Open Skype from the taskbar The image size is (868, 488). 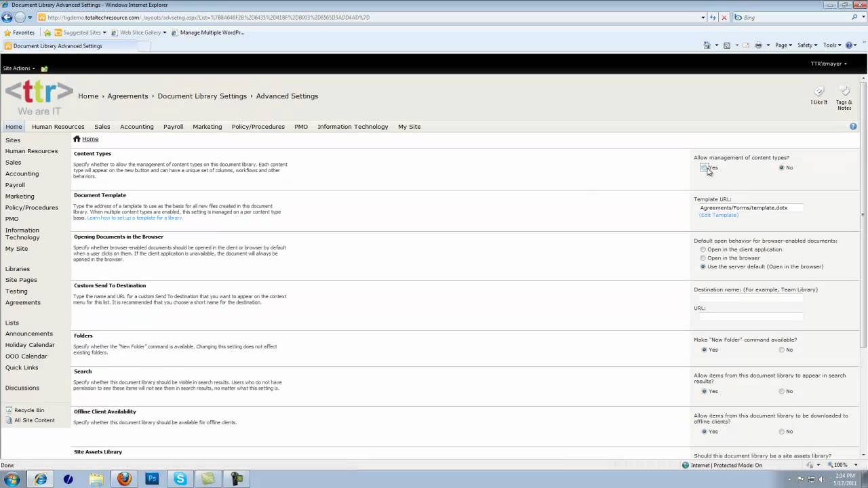pos(180,479)
